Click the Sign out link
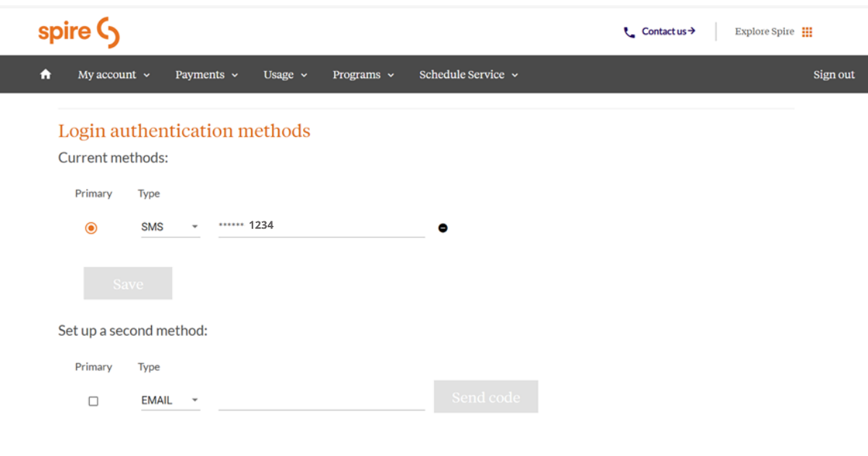 833,75
